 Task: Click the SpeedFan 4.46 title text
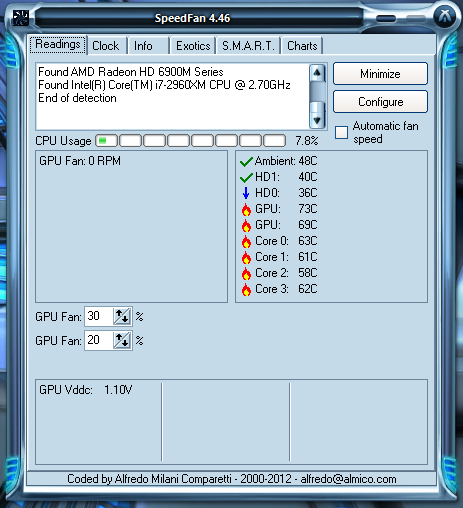coord(192,18)
